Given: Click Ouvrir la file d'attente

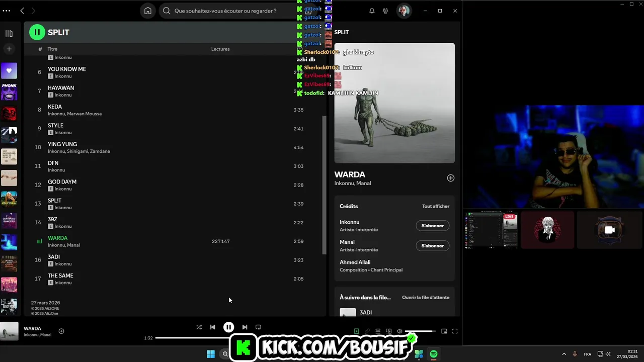Looking at the screenshot, I should (x=426, y=297).
